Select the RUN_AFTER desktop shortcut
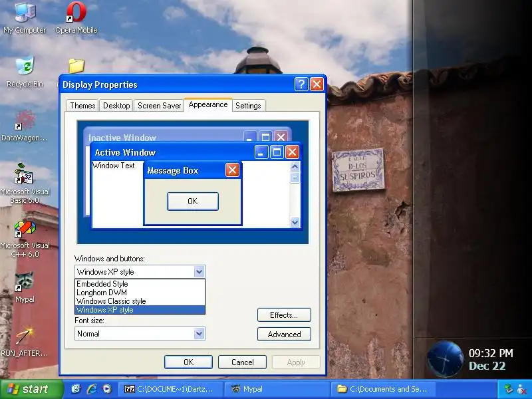The image size is (532, 399). click(25, 341)
